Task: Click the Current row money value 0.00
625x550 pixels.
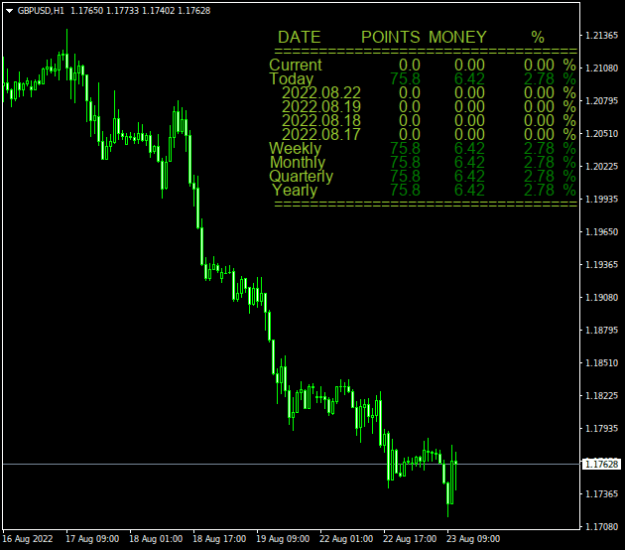Action: point(470,65)
